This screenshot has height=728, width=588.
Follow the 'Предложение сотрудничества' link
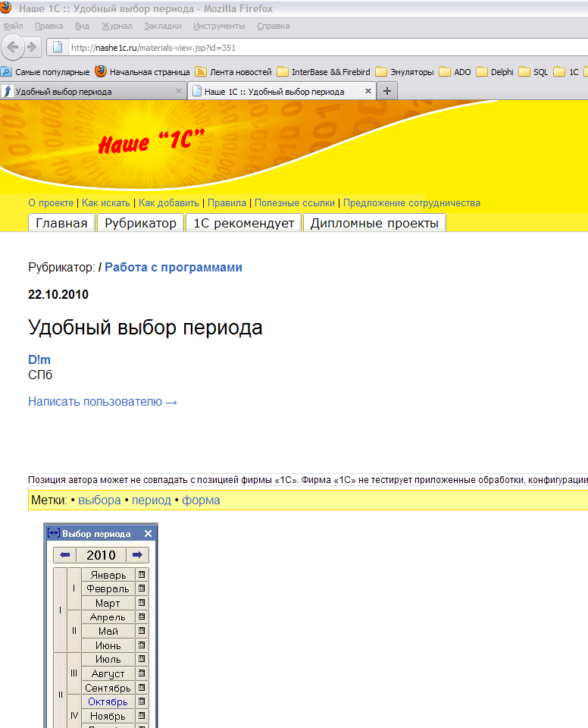pyautogui.click(x=411, y=203)
